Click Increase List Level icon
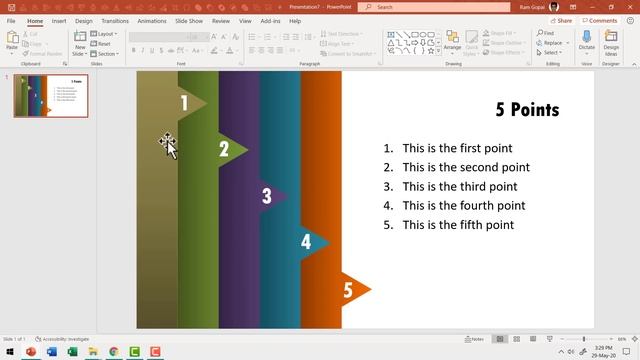640x360 pixels. tap(296, 37)
